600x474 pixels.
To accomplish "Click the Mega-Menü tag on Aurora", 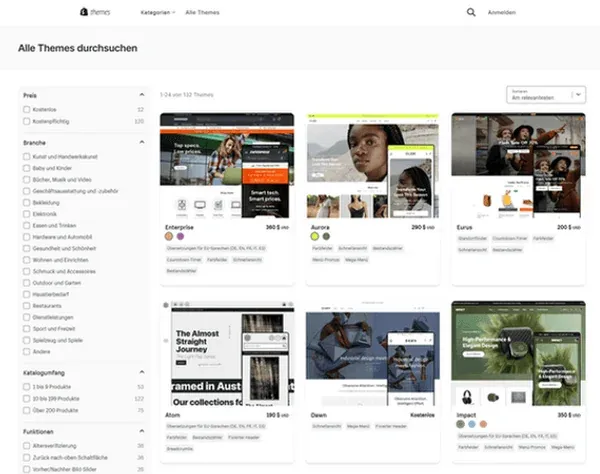I will [x=356, y=260].
